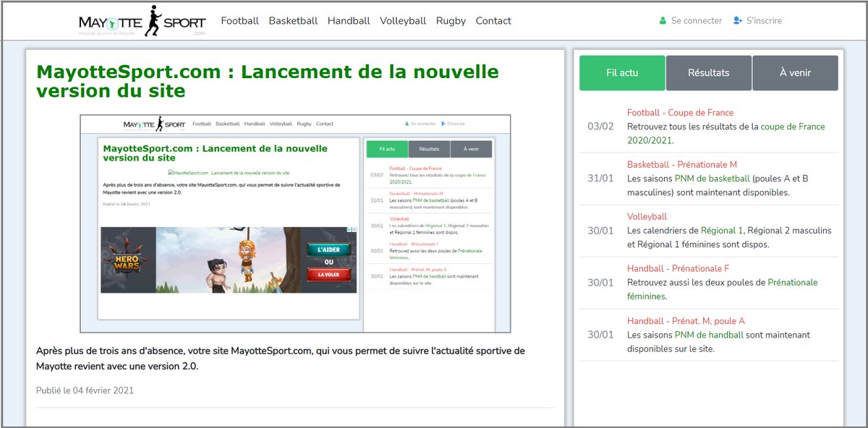Select the Fil actu tab
868x428 pixels.
pos(622,73)
